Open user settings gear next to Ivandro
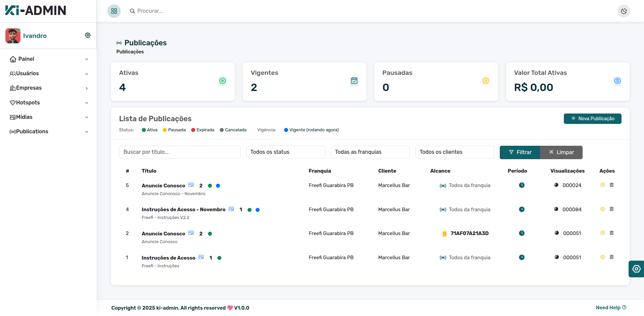The height and width of the screenshot is (316, 644). (x=88, y=35)
